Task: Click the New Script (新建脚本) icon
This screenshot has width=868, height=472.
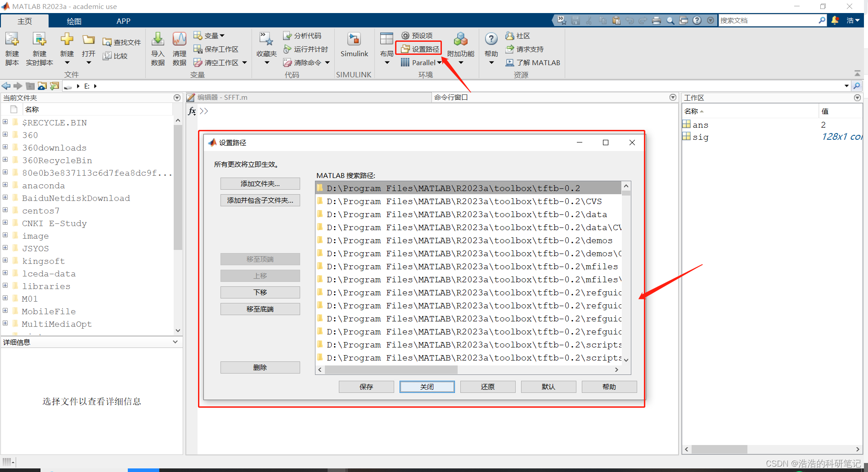Action: [12, 40]
